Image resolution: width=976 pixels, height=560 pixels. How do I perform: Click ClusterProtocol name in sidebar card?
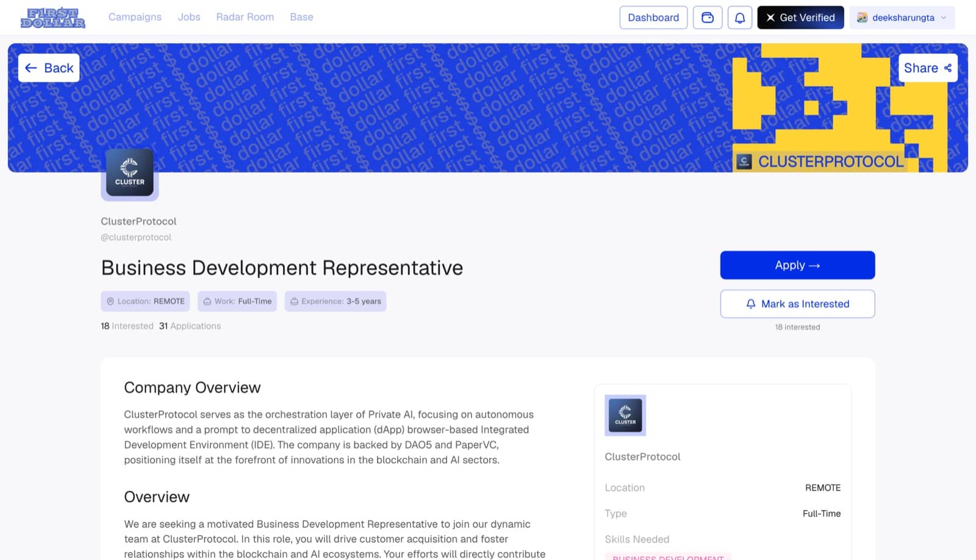[x=642, y=457]
